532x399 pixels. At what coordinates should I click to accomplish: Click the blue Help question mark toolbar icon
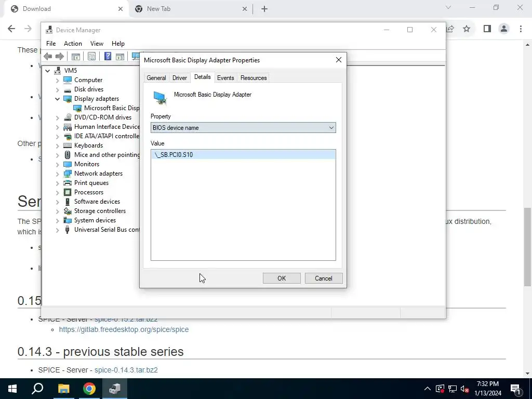[108, 56]
